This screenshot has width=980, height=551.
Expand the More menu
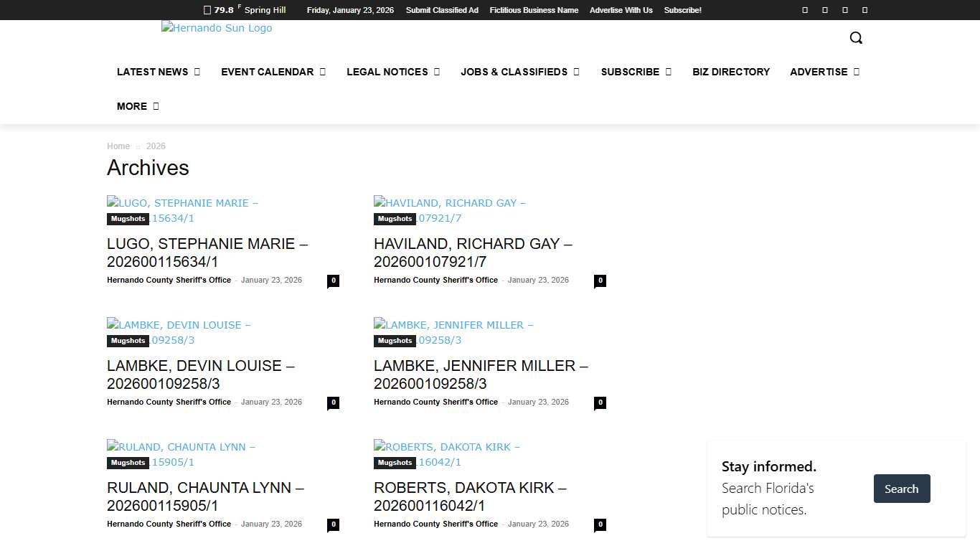[x=137, y=106]
